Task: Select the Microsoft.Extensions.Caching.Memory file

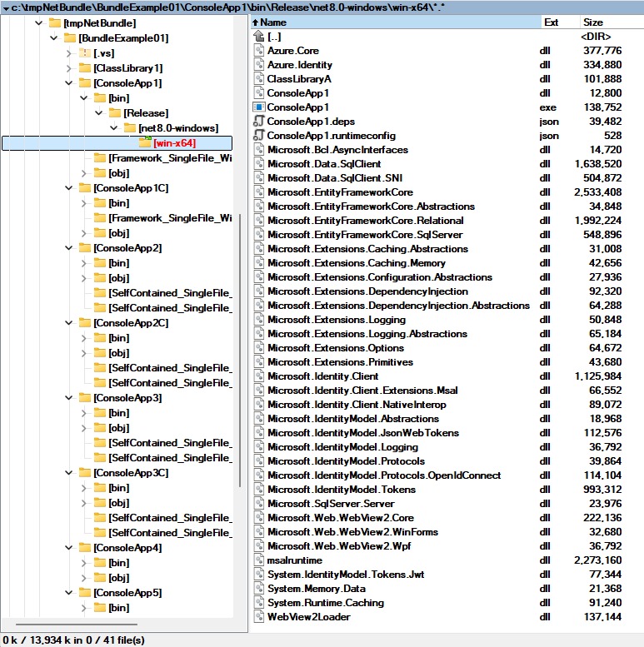Action: (357, 263)
